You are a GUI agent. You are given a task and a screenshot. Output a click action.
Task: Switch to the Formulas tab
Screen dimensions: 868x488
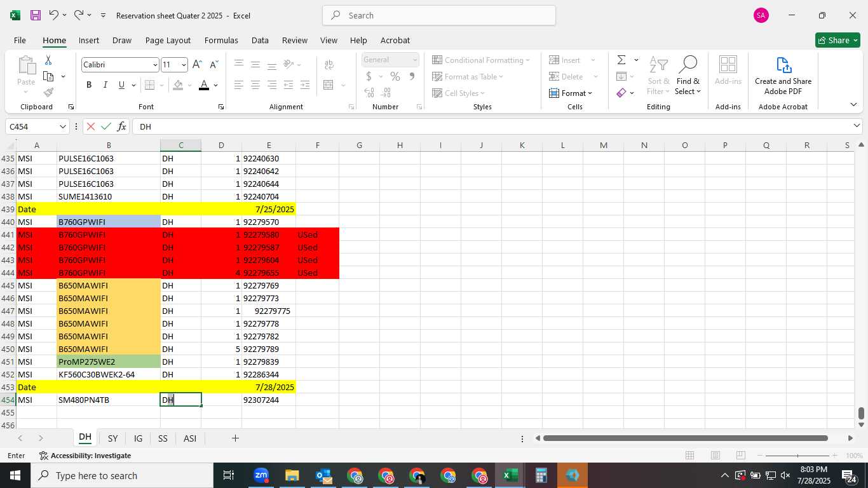click(221, 40)
